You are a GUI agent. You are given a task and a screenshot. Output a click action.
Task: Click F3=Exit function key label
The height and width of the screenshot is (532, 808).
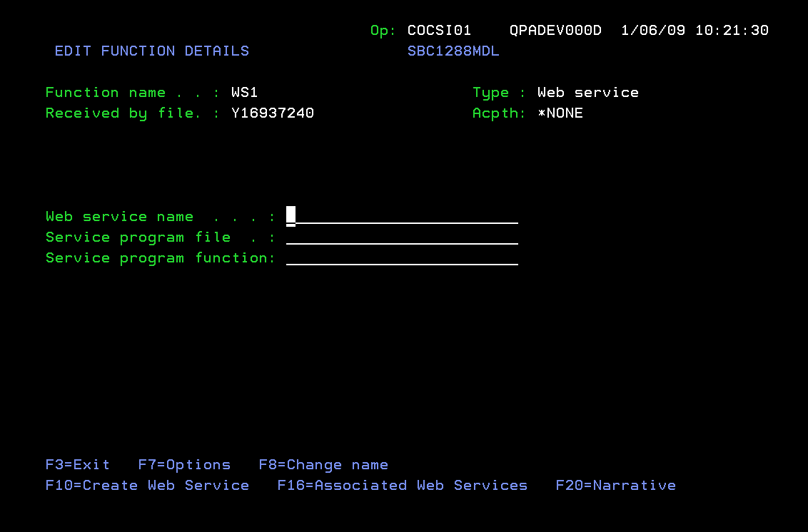[x=78, y=464]
